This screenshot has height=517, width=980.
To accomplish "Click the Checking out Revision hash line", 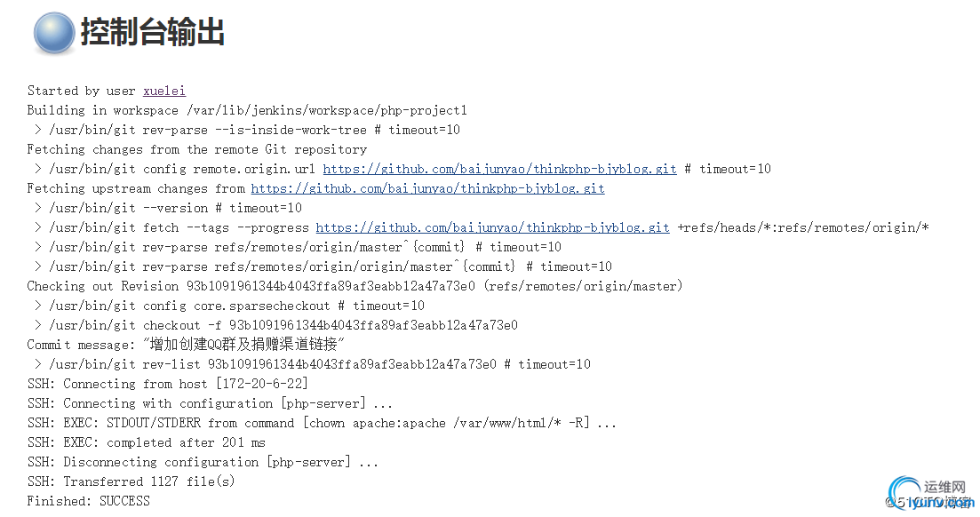I will click(x=355, y=286).
